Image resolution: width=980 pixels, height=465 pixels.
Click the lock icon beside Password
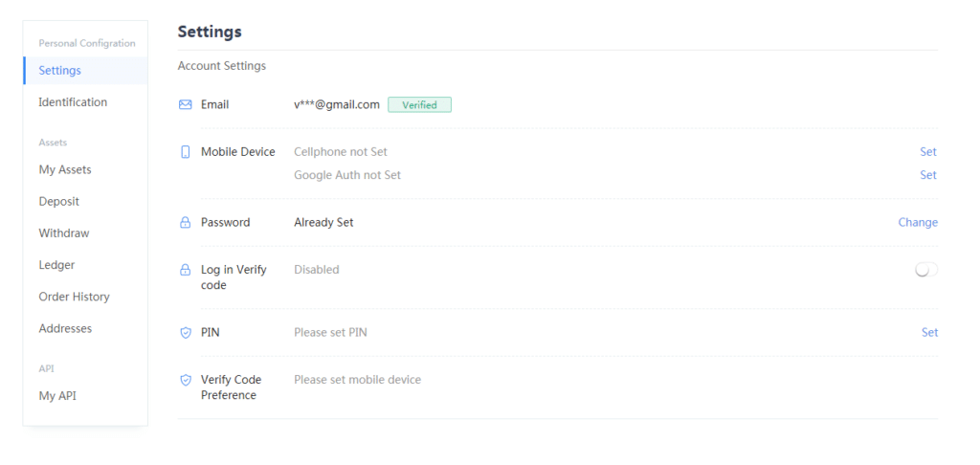186,223
